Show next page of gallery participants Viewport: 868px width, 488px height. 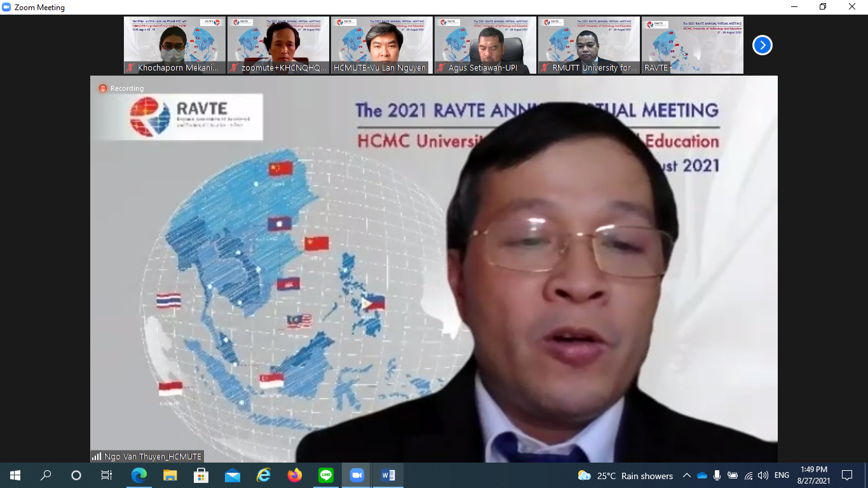[x=763, y=45]
